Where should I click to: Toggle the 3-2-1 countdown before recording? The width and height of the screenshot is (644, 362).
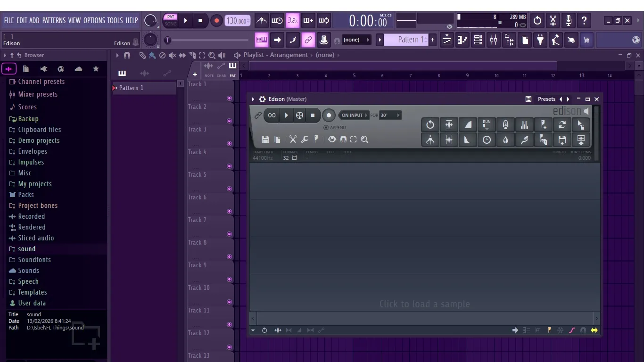292,20
